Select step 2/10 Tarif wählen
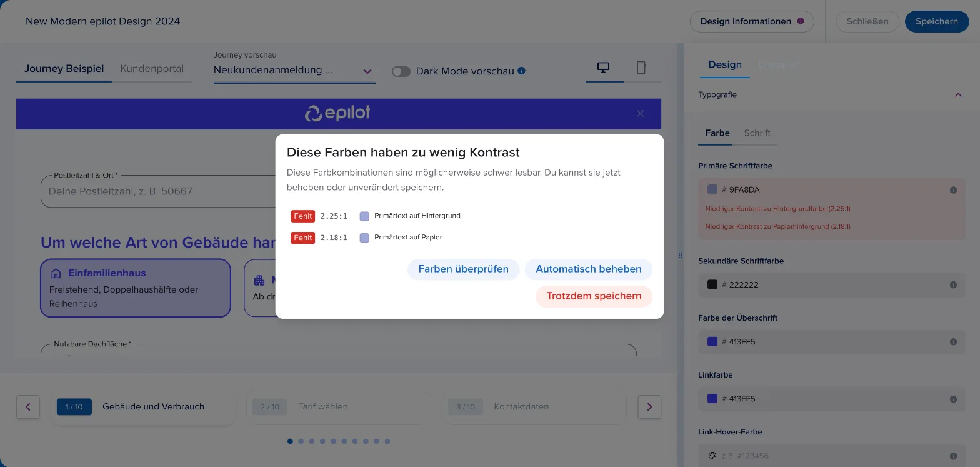This screenshot has height=467, width=980. click(x=339, y=407)
